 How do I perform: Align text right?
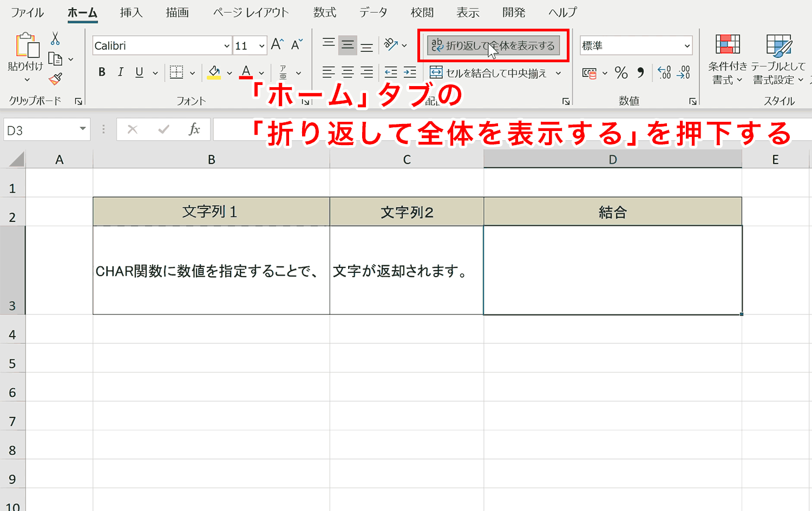pyautogui.click(x=366, y=72)
